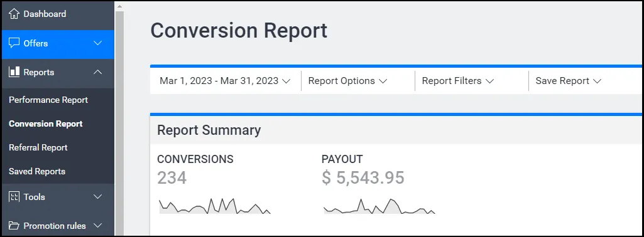Click the CONVERSIONS label

(x=195, y=159)
